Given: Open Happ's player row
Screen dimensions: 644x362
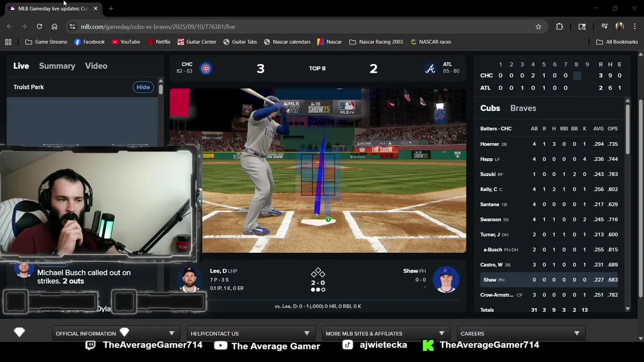Looking at the screenshot, I should click(x=549, y=159).
